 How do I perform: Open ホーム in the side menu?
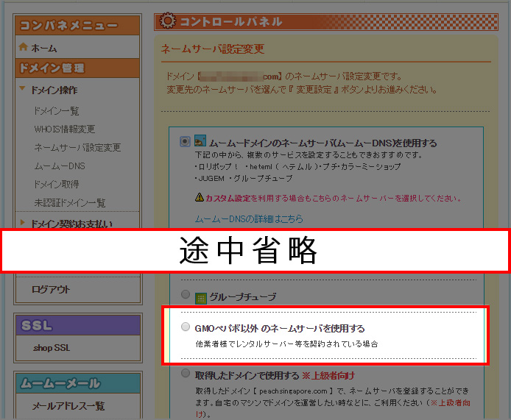pos(43,49)
